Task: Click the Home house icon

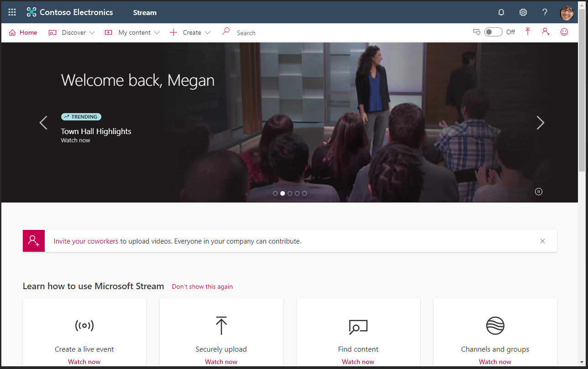Action: tap(12, 32)
